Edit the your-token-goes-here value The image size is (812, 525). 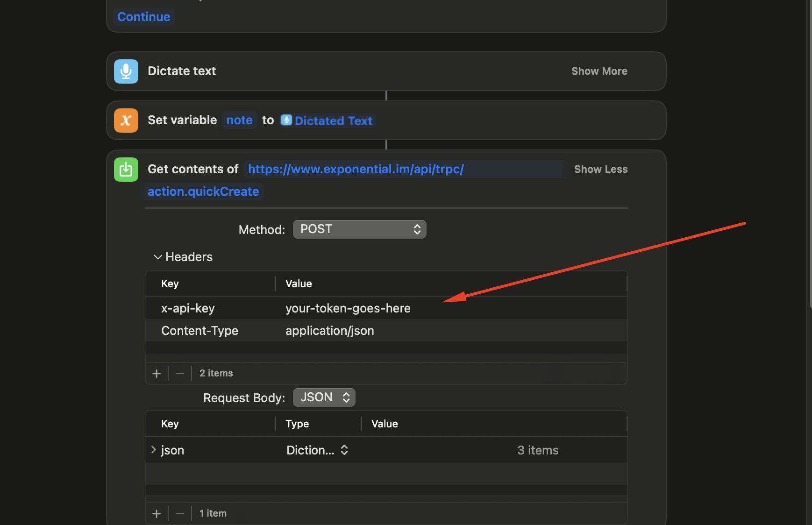coord(348,308)
